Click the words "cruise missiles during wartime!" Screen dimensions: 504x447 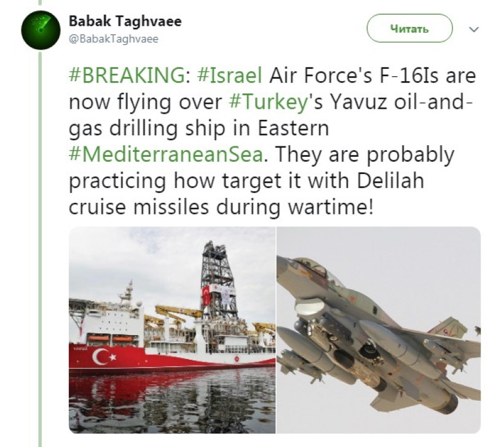coord(221,207)
